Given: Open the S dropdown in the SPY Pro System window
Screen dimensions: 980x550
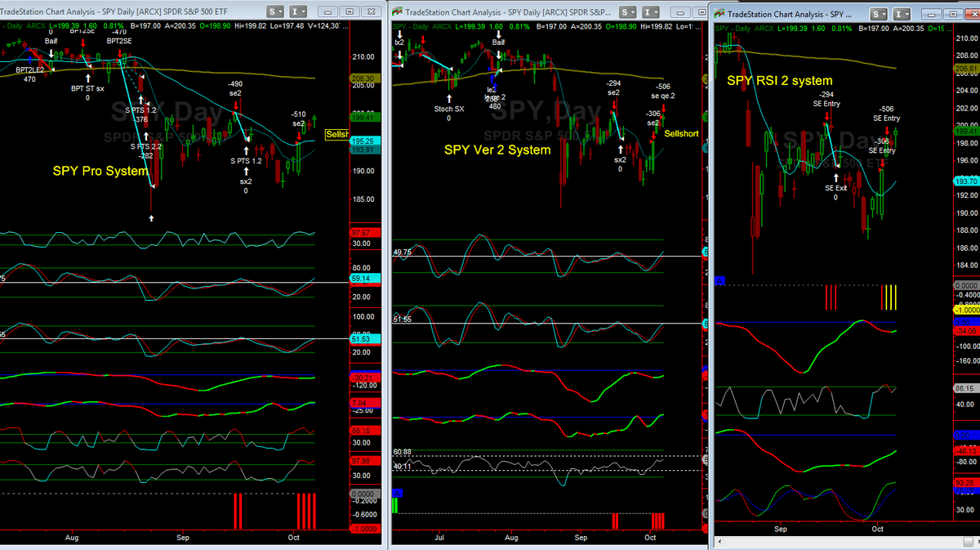Looking at the screenshot, I should pos(276,11).
